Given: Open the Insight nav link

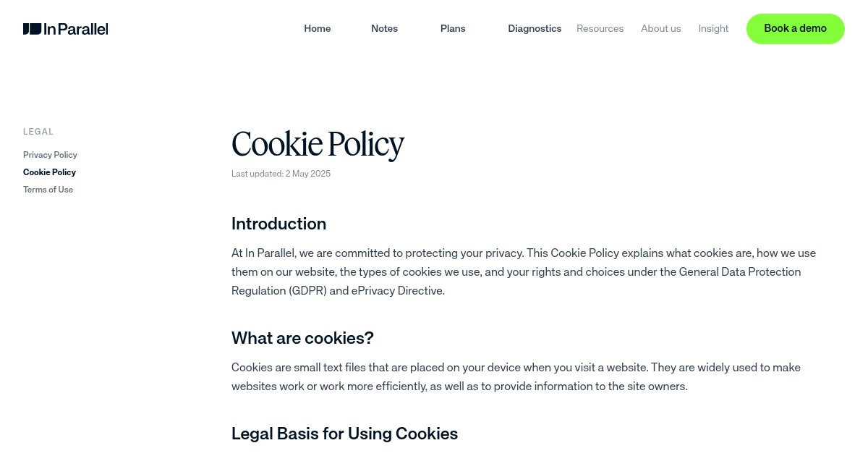Looking at the screenshot, I should coord(713,28).
